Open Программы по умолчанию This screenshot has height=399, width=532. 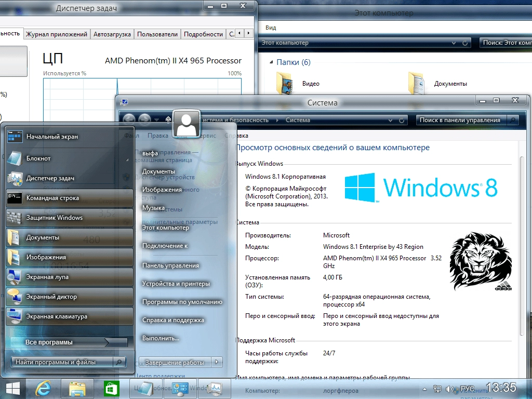point(182,302)
